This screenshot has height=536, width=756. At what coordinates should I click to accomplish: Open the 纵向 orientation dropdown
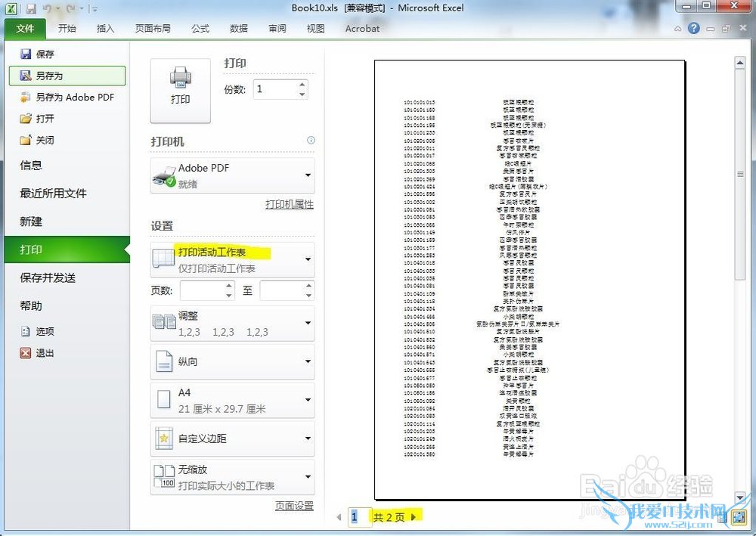pos(308,361)
